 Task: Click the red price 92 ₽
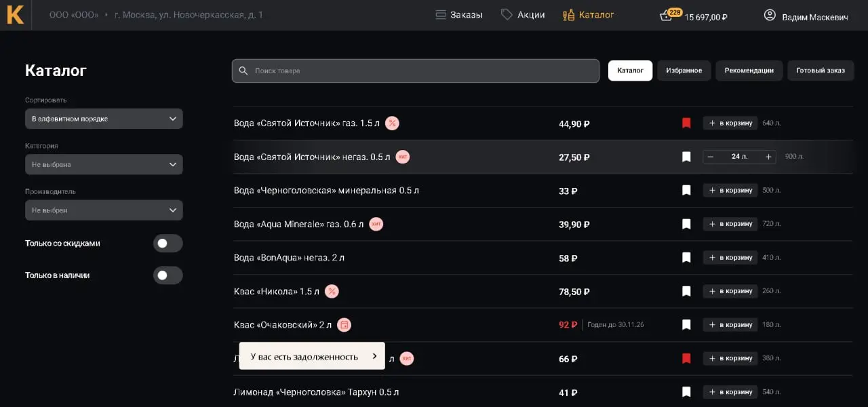pyautogui.click(x=568, y=325)
